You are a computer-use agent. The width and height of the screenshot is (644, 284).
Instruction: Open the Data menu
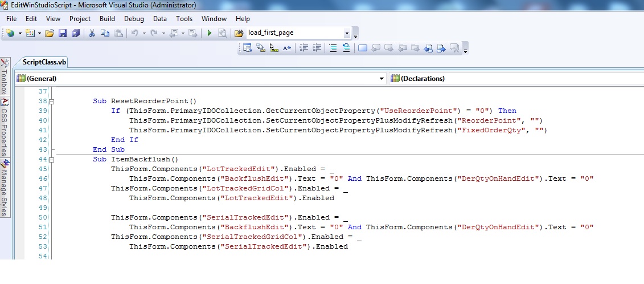160,18
